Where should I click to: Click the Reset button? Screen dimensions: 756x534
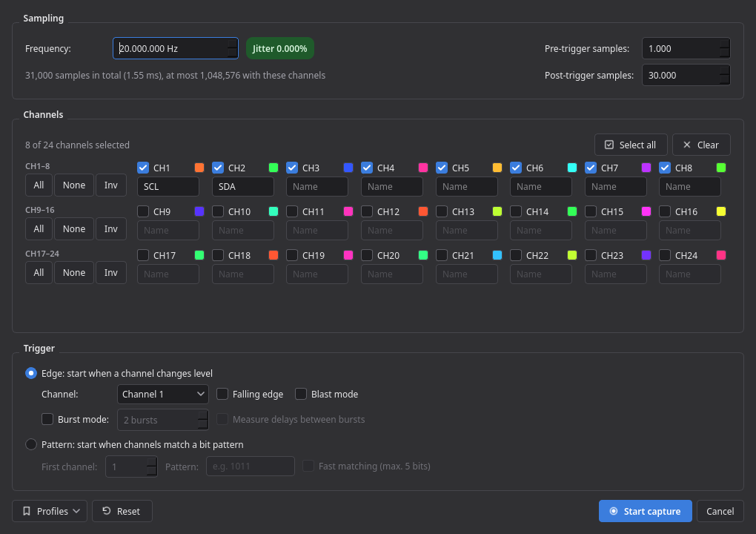(122, 511)
